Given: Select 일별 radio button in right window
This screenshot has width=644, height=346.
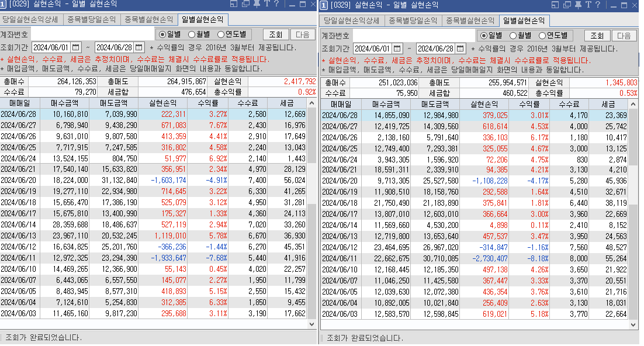Looking at the screenshot, I should (484, 36).
